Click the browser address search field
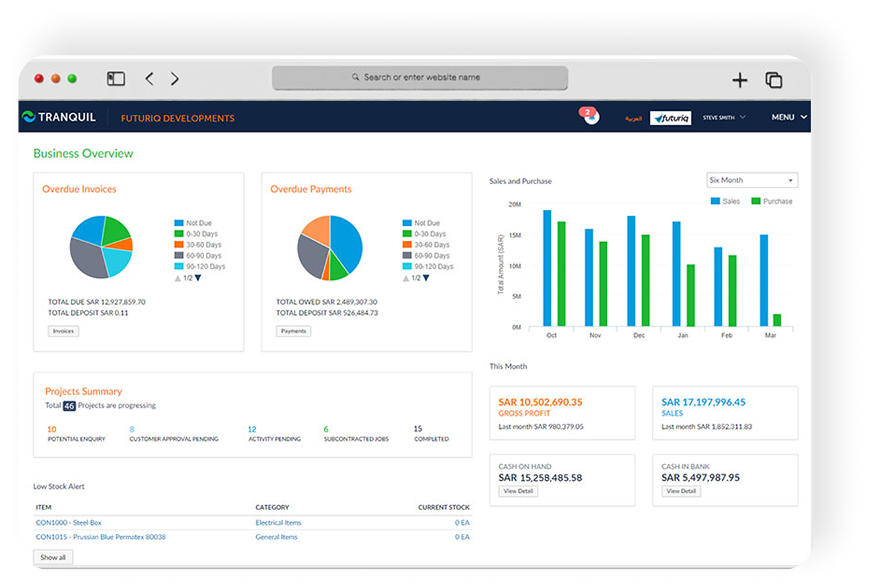The image size is (869, 588). [420, 77]
